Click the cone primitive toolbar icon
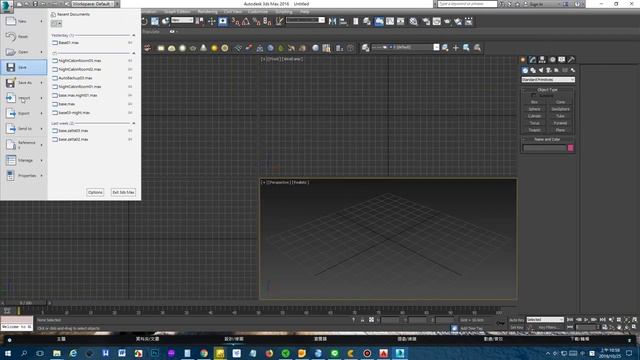Image resolution: width=640 pixels, height=360 pixels. (x=203, y=48)
